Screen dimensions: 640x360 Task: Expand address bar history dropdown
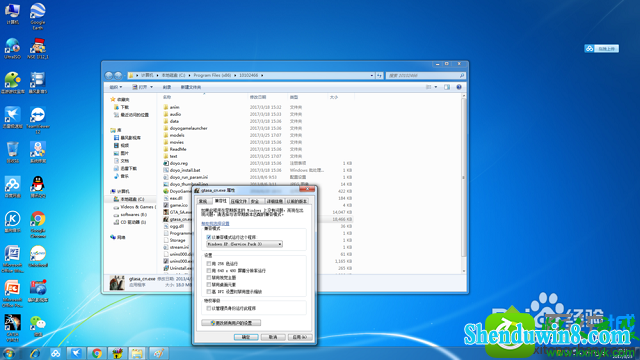click(371, 75)
